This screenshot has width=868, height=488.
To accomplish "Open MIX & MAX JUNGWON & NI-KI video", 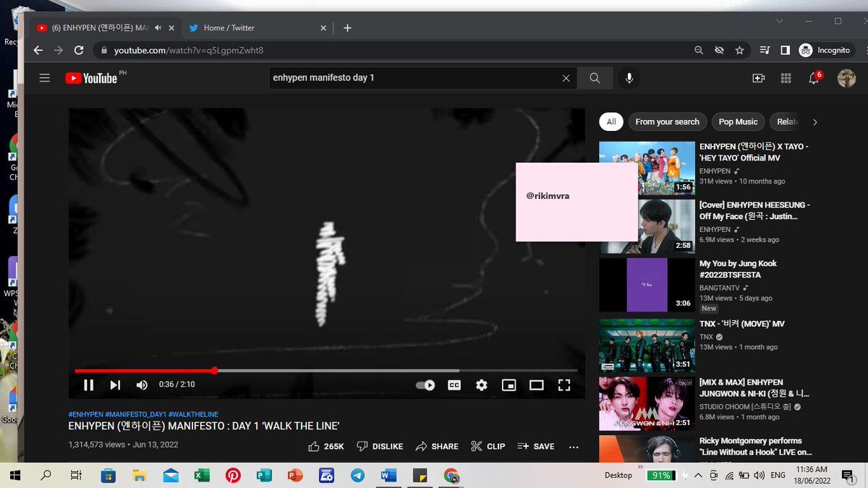I will 755,388.
